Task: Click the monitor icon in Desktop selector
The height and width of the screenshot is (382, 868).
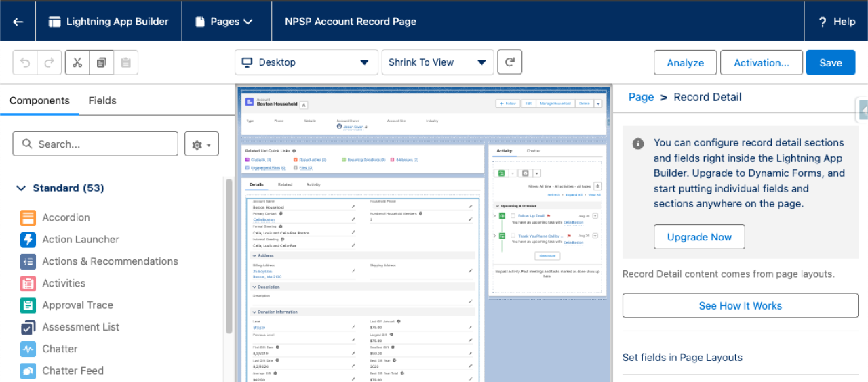Action: coord(248,62)
